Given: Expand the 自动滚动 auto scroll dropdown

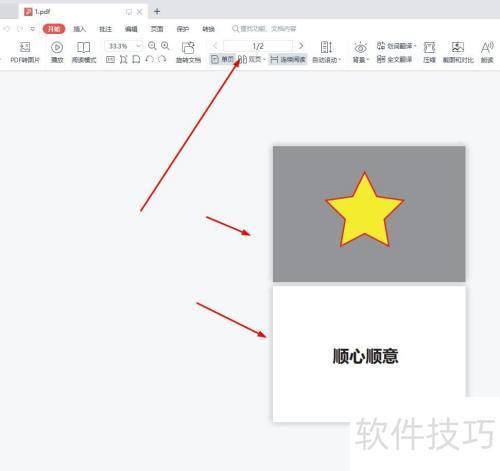Looking at the screenshot, I should click(340, 60).
